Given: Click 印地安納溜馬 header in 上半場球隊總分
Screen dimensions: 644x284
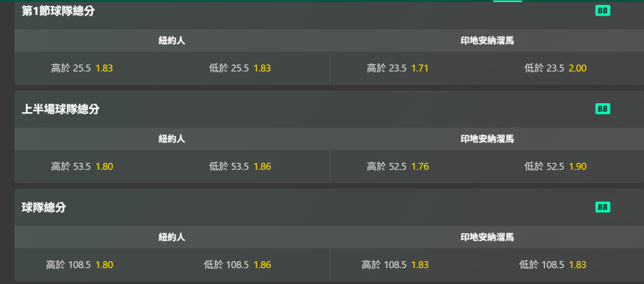Looking at the screenshot, I should [x=487, y=139].
